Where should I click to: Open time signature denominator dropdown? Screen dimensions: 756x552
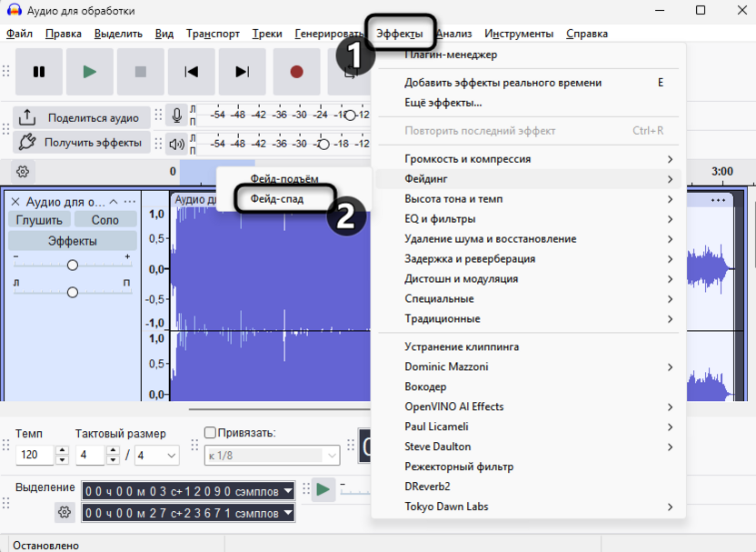point(156,455)
